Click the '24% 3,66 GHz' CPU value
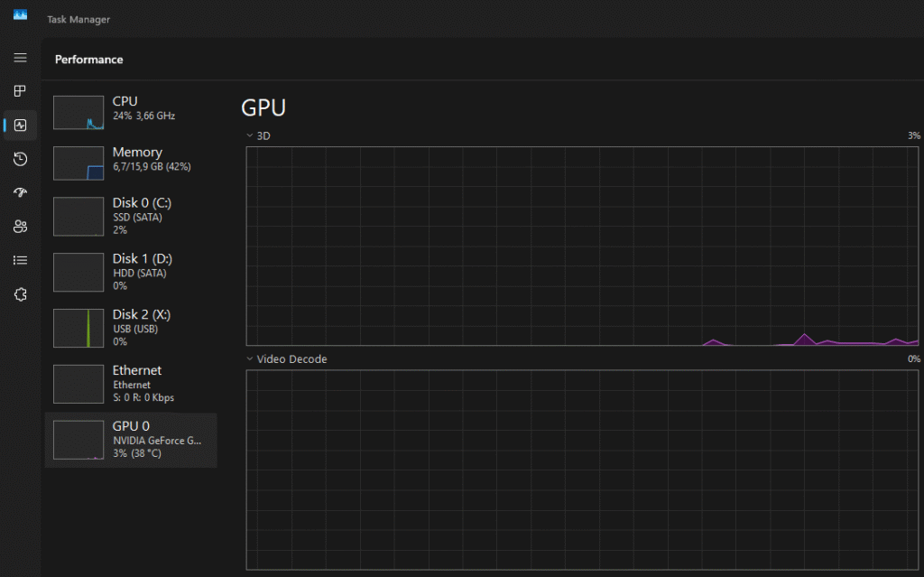Image resolution: width=924 pixels, height=577 pixels. 143,116
